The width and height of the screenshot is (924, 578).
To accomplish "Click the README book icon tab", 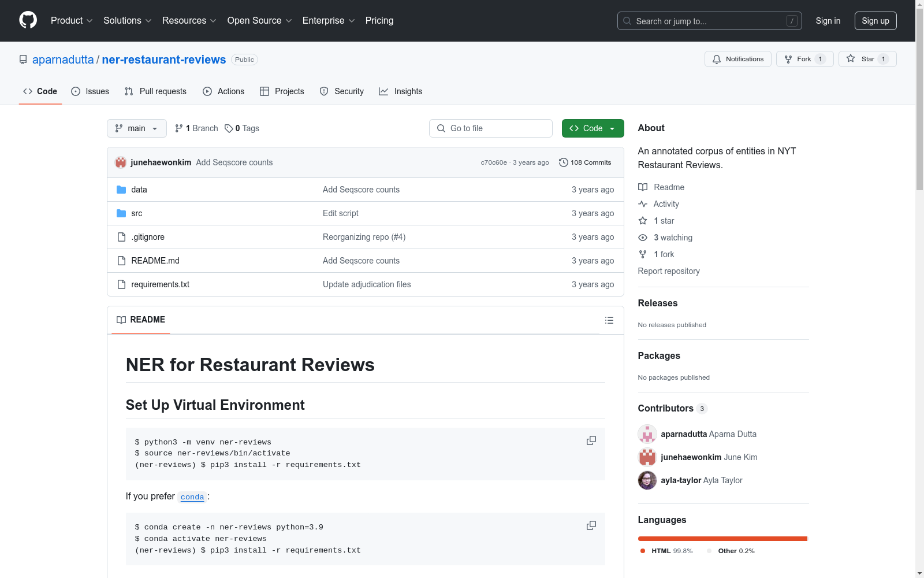I will [x=121, y=320].
